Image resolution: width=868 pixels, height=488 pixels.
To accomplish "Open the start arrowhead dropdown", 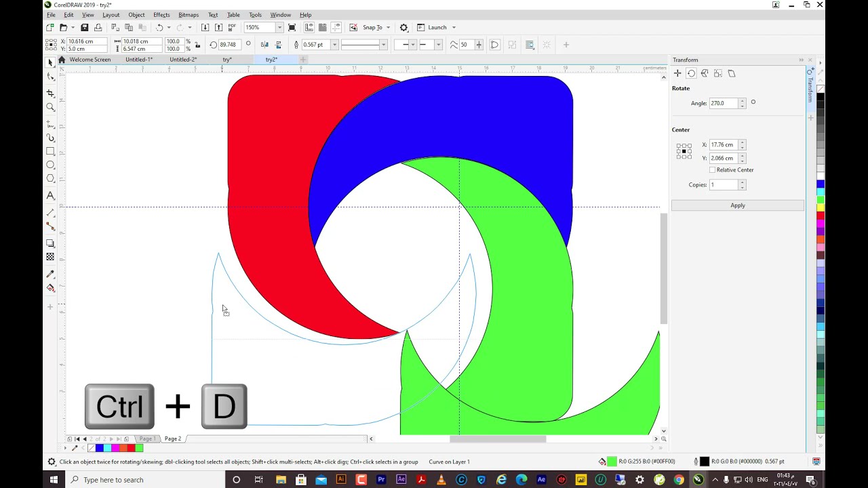I will [x=413, y=45].
